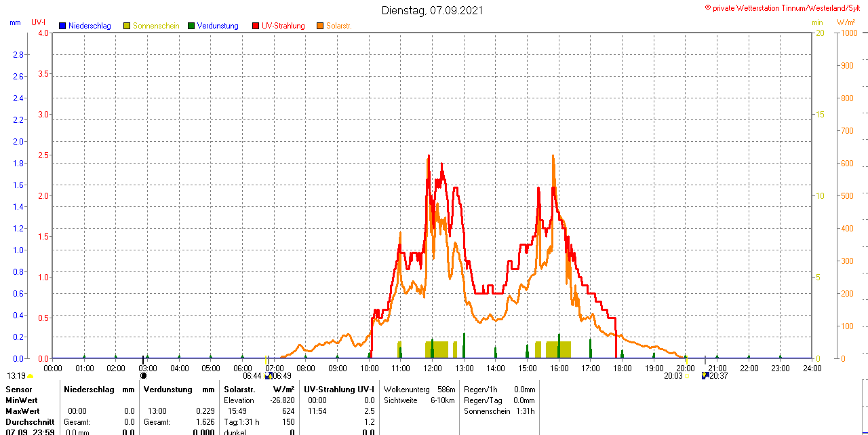Image resolution: width=868 pixels, height=435 pixels.
Task: Click the Dienstag, 07.09.2021 chart title
Action: 433,10
